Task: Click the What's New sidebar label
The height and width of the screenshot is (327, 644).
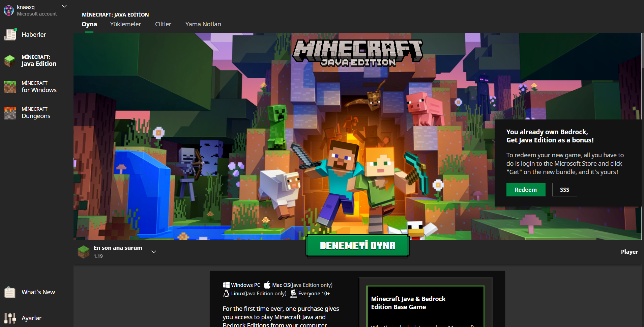Action: [x=38, y=292]
